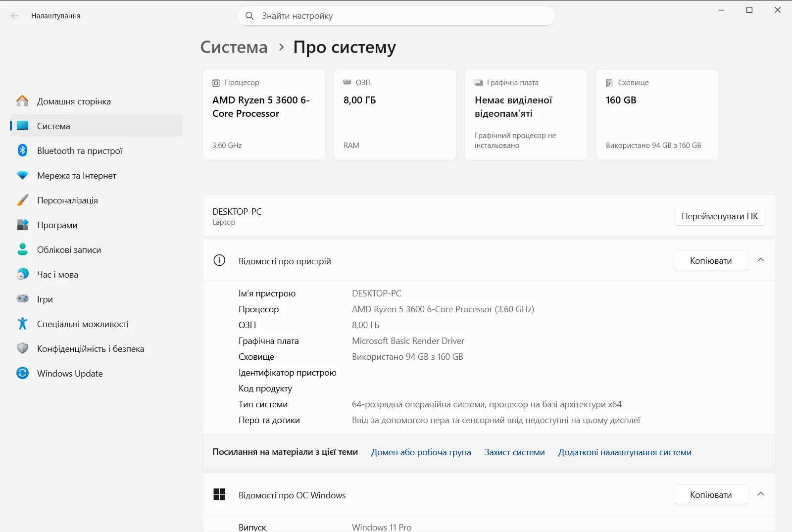
Task: Open the Захист системи link
Action: [x=515, y=452]
